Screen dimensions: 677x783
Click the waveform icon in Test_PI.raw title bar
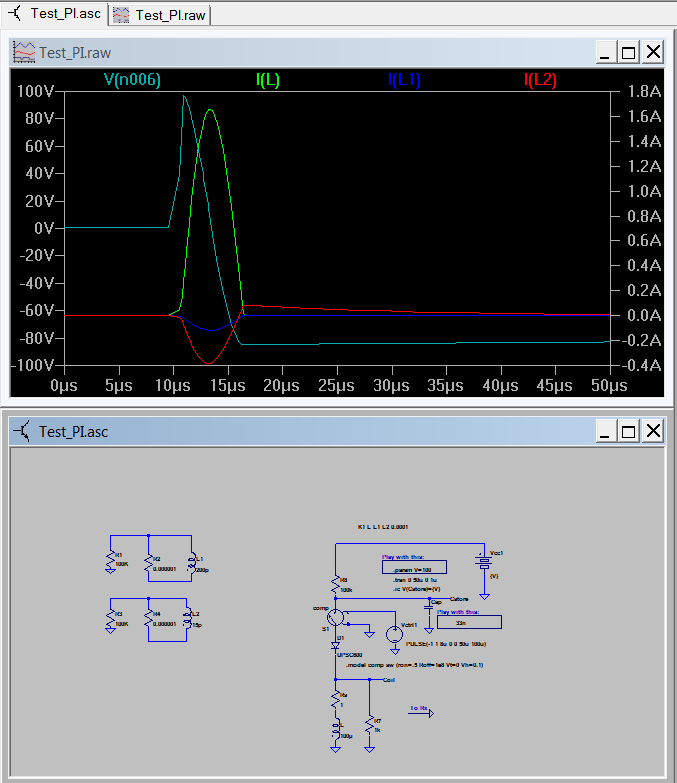[23, 52]
